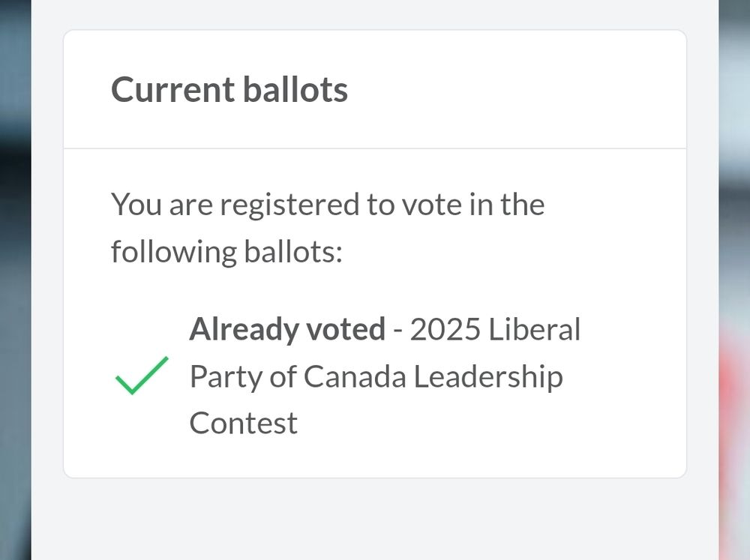750x560 pixels.
Task: Click the bold 'Already voted' label
Action: [x=287, y=329]
